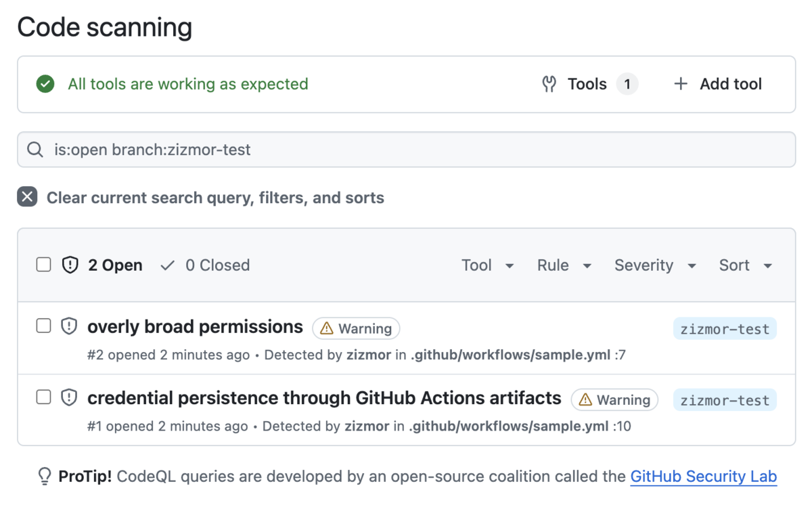Toggle the select-all alerts checkbox
Viewport: 812px width, 505px height.
click(43, 265)
